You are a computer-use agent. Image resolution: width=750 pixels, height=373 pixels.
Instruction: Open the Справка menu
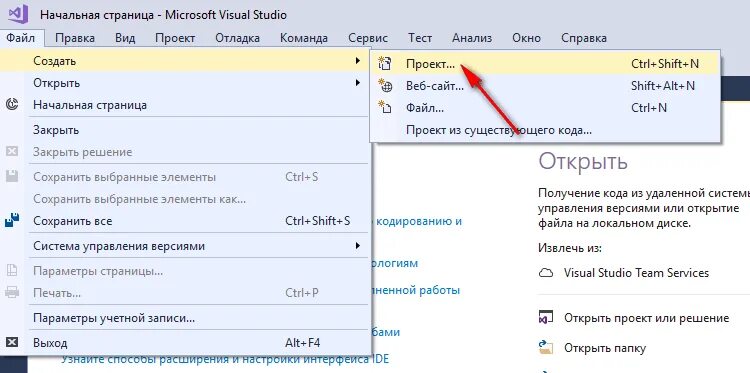coord(584,38)
